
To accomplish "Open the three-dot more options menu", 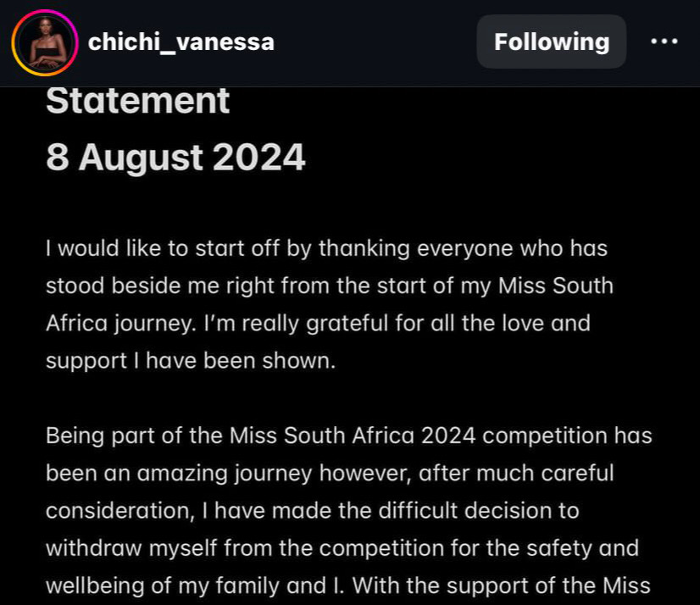I will tap(664, 42).
